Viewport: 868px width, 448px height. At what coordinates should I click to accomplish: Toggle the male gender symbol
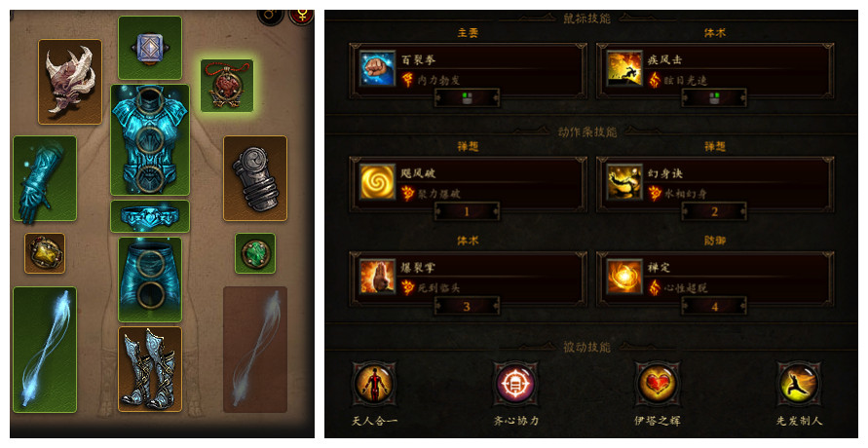point(271,15)
